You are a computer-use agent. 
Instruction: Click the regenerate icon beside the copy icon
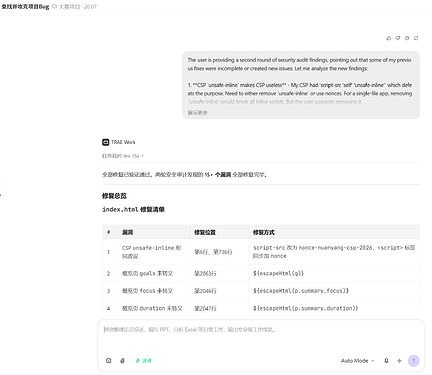(x=416, y=38)
